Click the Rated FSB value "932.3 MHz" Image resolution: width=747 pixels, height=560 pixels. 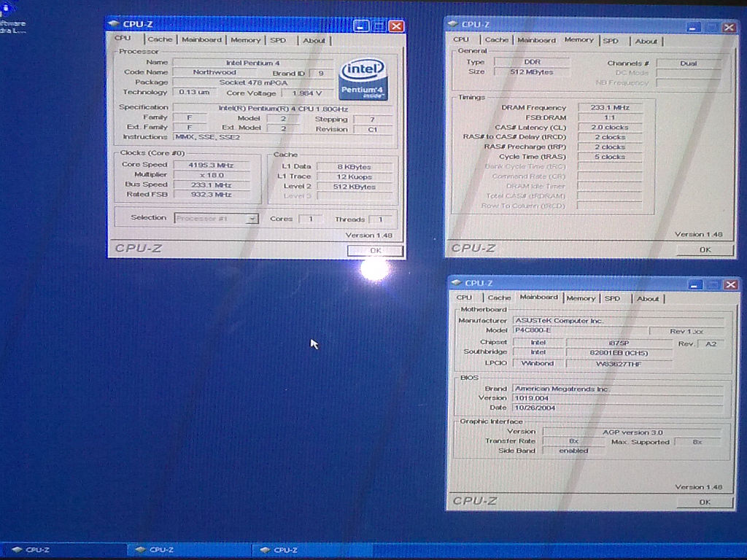click(211, 194)
